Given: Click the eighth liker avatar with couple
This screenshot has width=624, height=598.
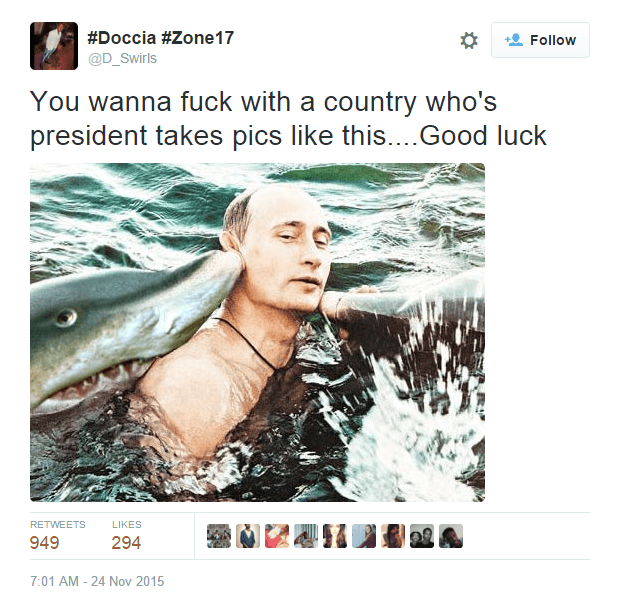Looking at the screenshot, I should [x=422, y=536].
